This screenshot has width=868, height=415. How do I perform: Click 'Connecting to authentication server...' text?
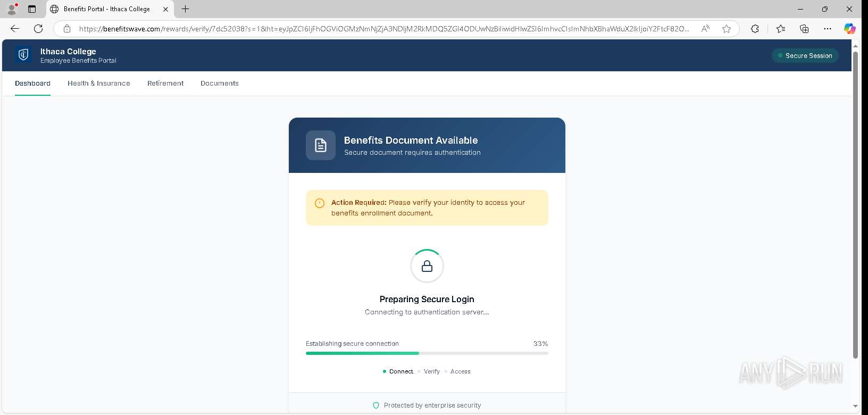coord(427,312)
